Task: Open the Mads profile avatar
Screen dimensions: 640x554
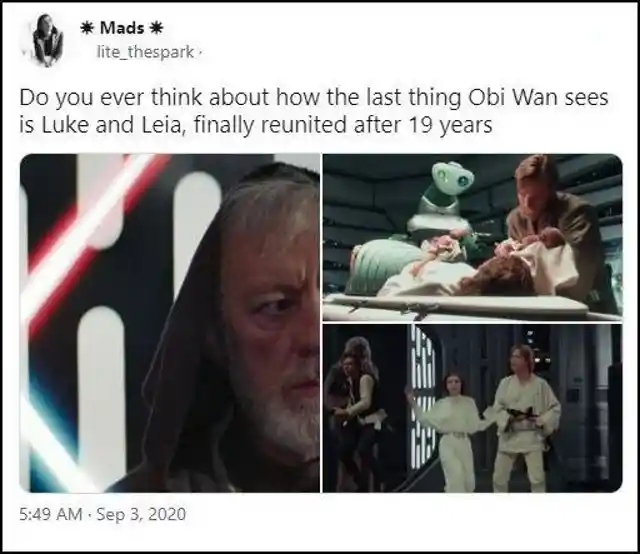Action: (47, 40)
